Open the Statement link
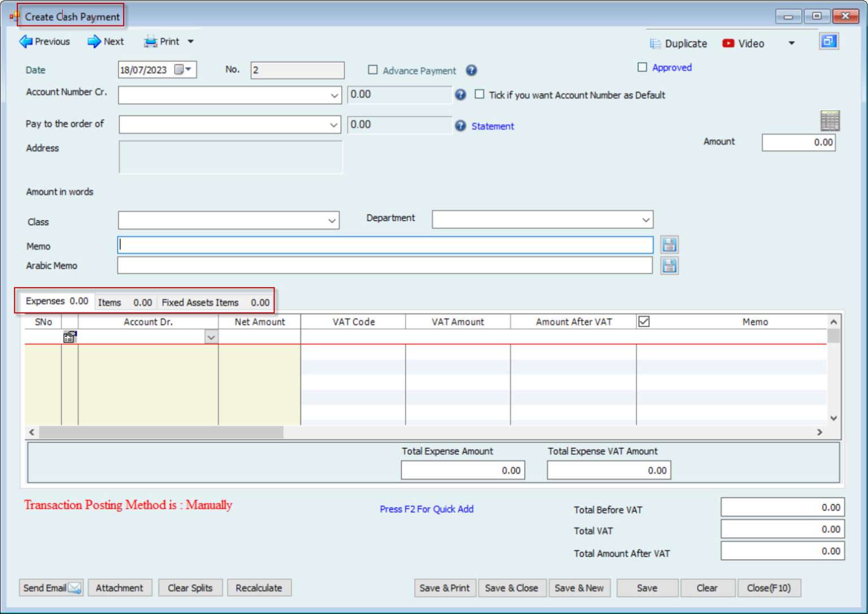 pyautogui.click(x=492, y=126)
